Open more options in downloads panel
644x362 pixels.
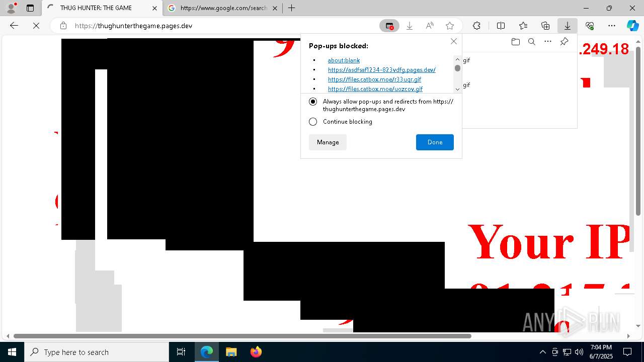click(548, 42)
